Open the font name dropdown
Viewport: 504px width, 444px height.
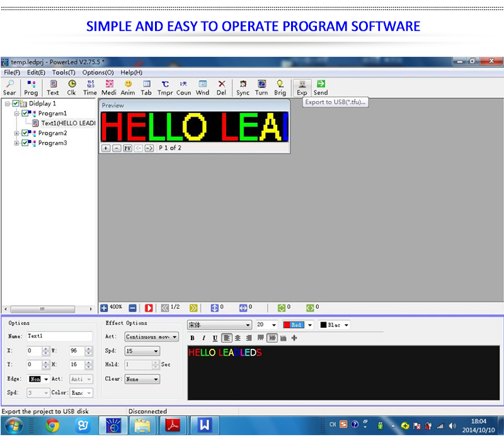click(248, 325)
